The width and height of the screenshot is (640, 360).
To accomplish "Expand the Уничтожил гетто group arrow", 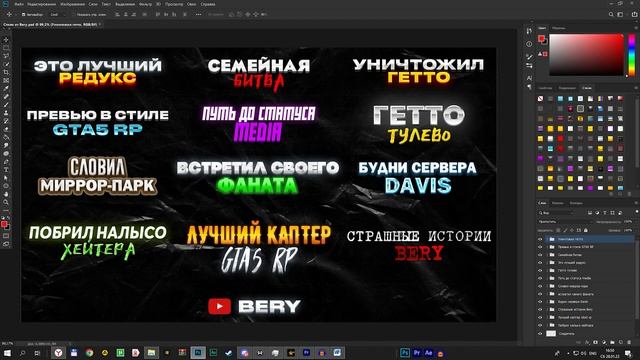I will point(547,239).
